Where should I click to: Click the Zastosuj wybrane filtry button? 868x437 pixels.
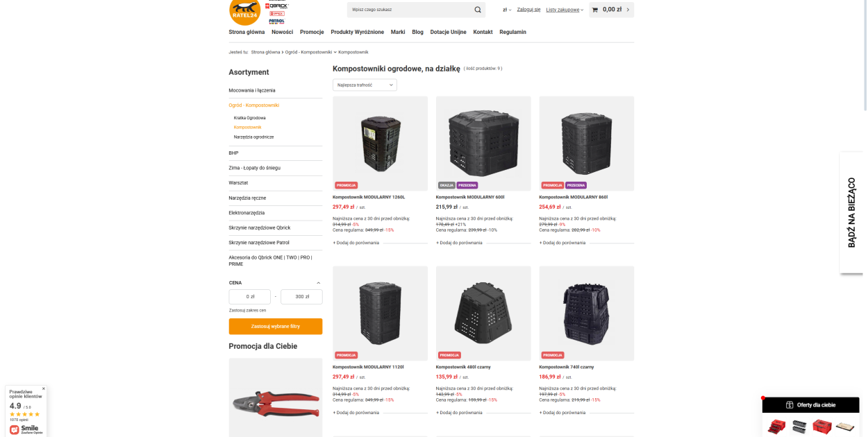276,326
